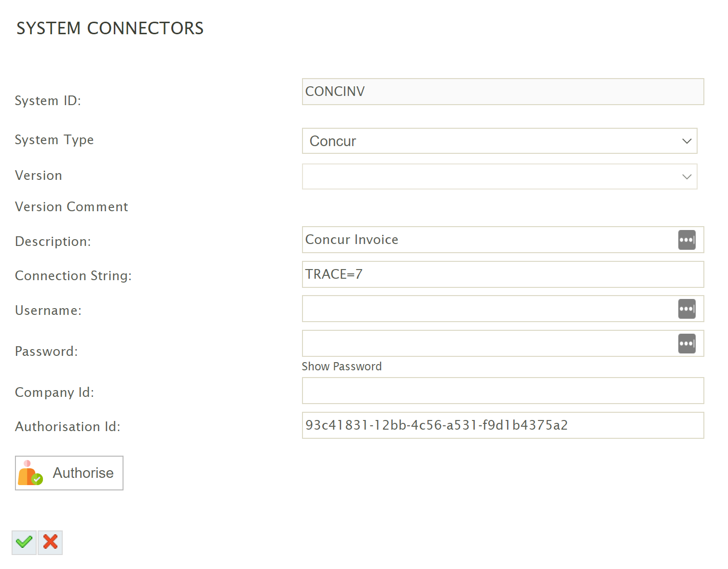Click the Authorise user icon
Viewport: 728px width, 569px height.
[x=30, y=473]
